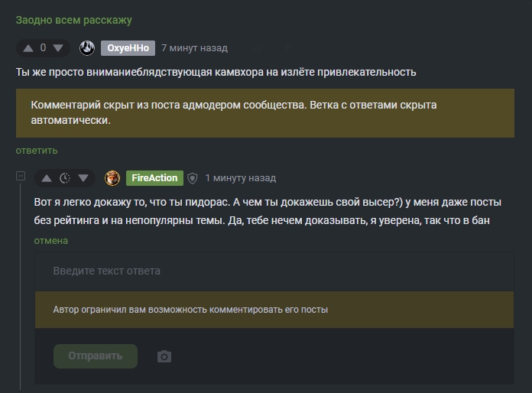Open the OxyeHHo username profile
Image resolution: width=532 pixels, height=393 pixels.
[x=128, y=48]
